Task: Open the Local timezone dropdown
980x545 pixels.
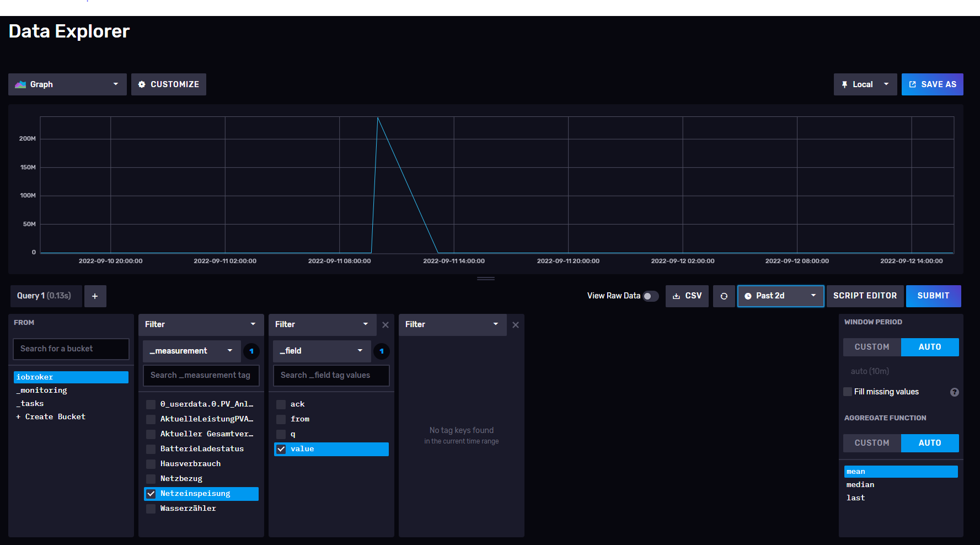Action: (865, 84)
